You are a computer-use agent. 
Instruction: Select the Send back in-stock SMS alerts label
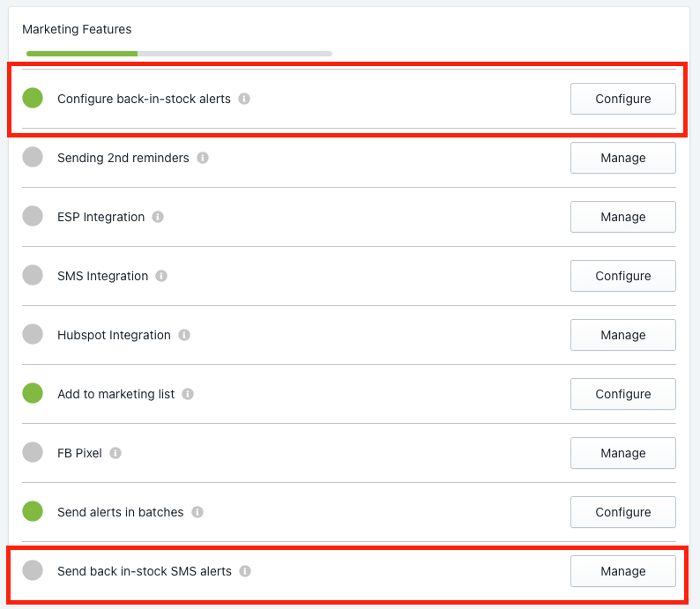(145, 571)
